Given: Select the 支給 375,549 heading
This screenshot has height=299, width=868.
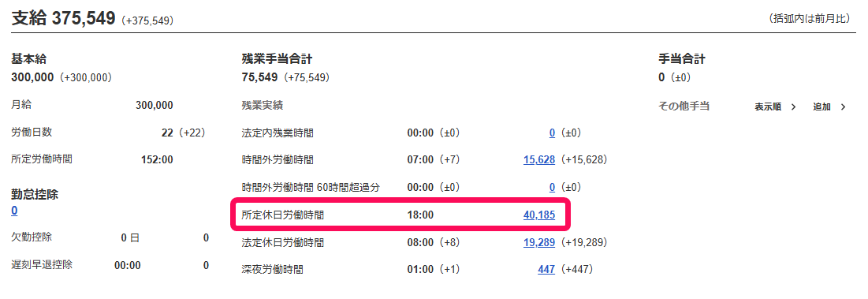Looking at the screenshot, I should coord(63,17).
